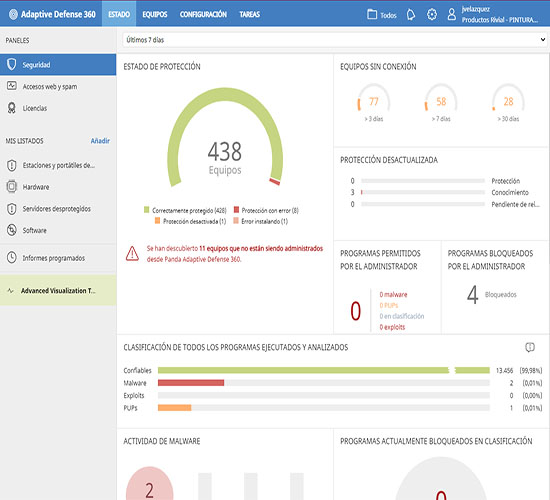The image size is (550, 500).
Task: Open the Todos folder filter icon
Action: (x=372, y=14)
